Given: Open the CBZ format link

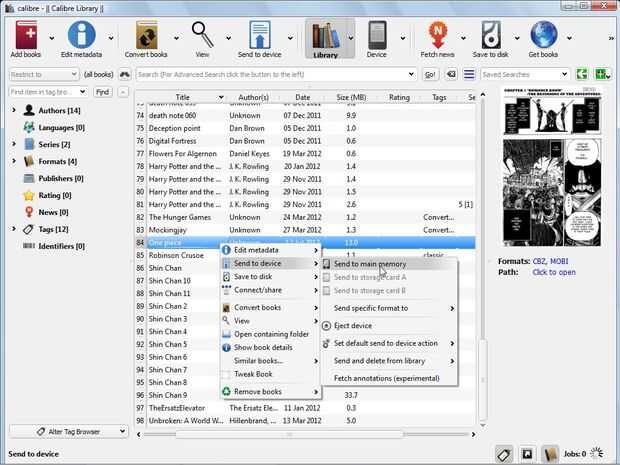Looking at the screenshot, I should (x=539, y=261).
